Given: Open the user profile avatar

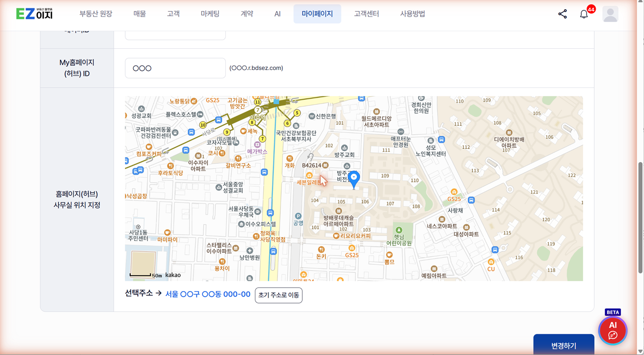Looking at the screenshot, I should click(x=610, y=14).
